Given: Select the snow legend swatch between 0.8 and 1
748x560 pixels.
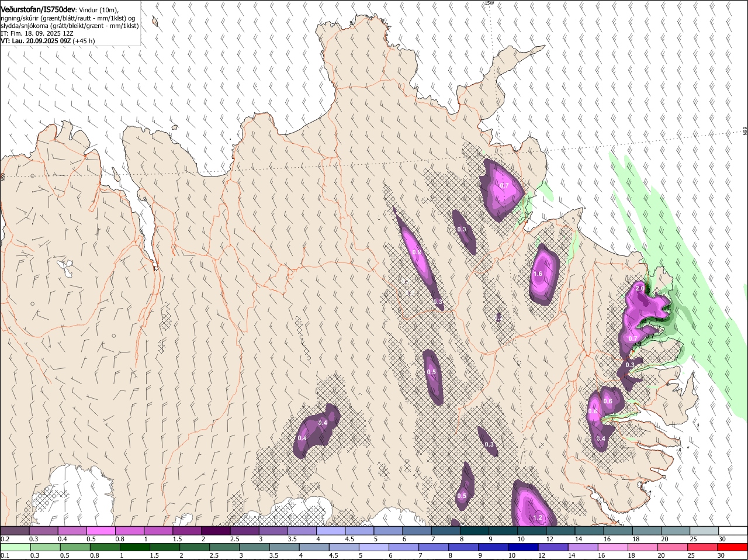Looking at the screenshot, I should coord(130,531).
